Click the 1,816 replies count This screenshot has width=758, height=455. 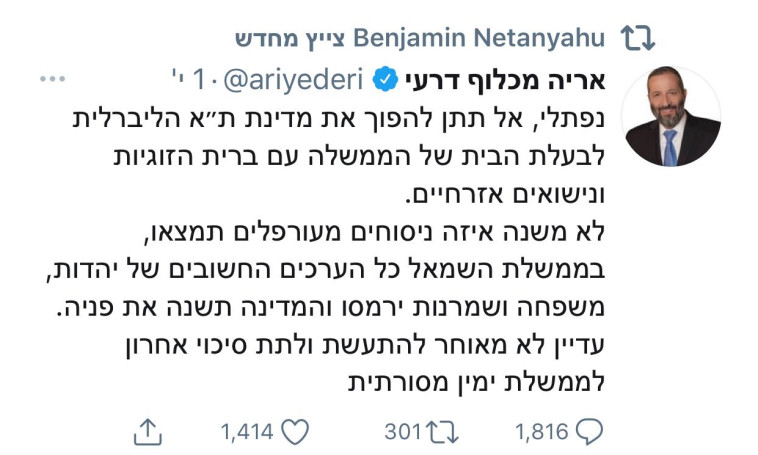(x=542, y=431)
